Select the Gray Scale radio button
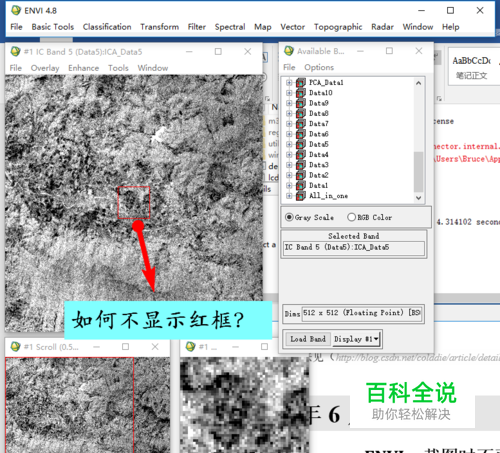The width and height of the screenshot is (500, 453). coord(289,217)
